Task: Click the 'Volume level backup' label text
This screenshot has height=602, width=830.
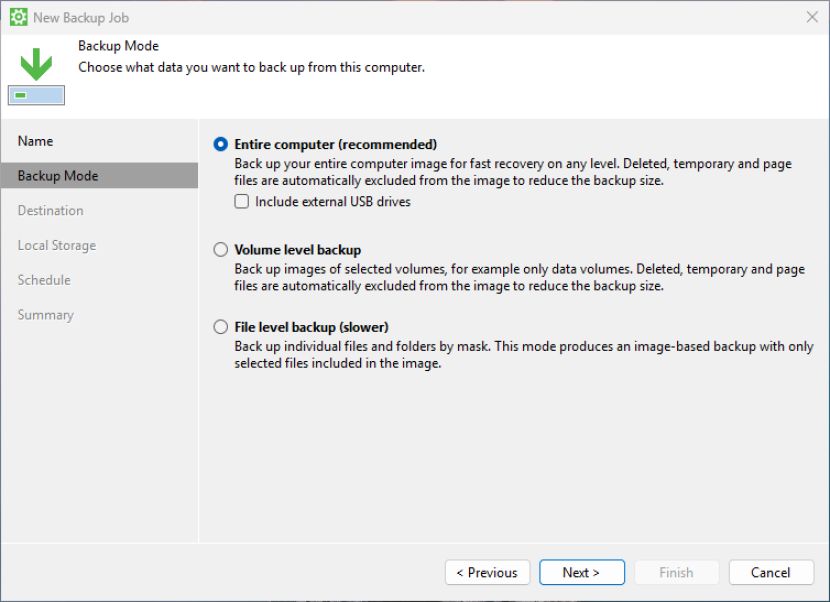Action: [x=297, y=249]
